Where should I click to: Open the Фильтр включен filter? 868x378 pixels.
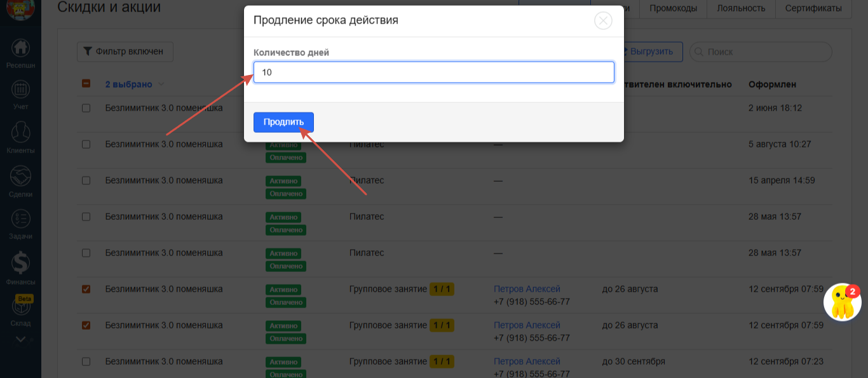click(x=125, y=51)
